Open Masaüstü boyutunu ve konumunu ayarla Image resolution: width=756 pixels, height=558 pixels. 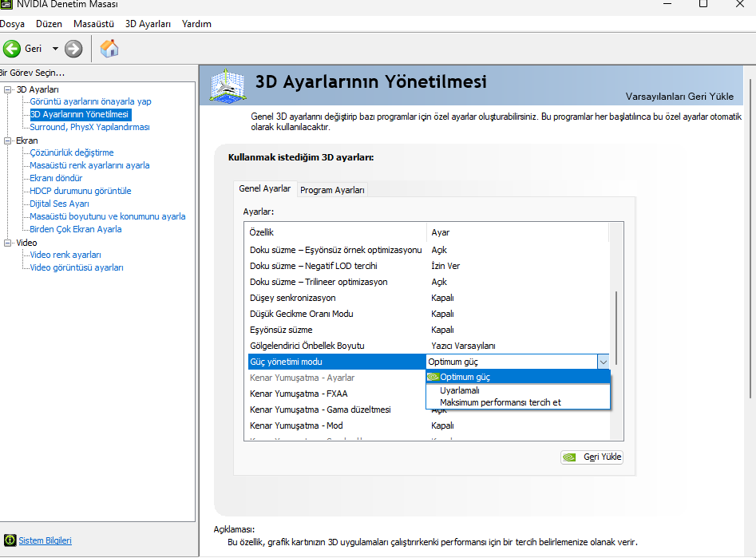pyautogui.click(x=108, y=216)
